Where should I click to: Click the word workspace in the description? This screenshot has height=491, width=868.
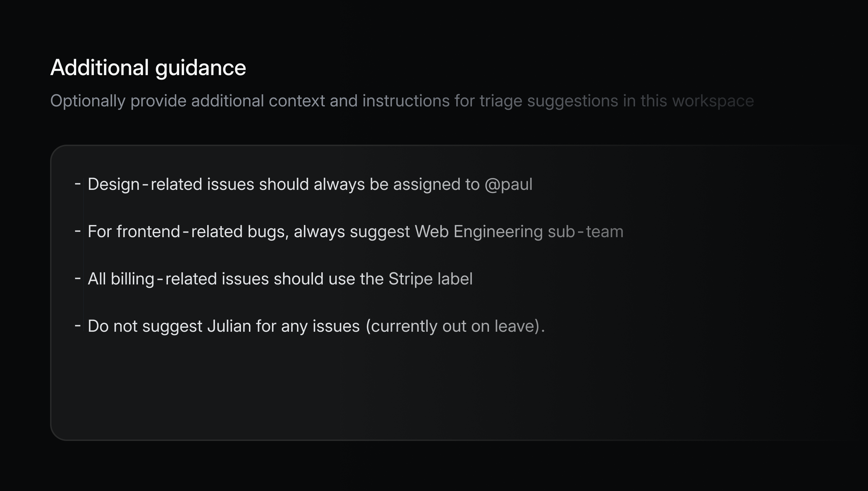713,100
